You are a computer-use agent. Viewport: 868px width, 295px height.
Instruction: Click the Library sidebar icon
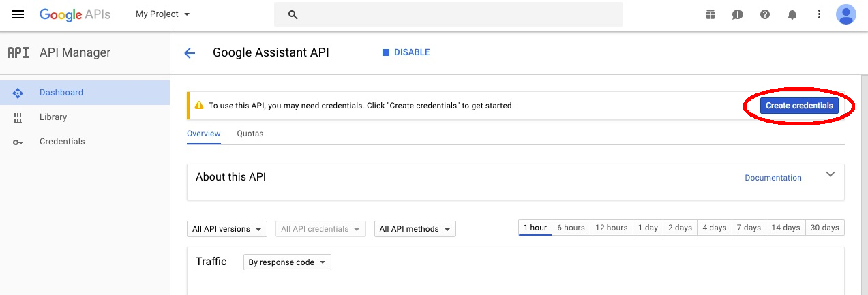tap(18, 117)
